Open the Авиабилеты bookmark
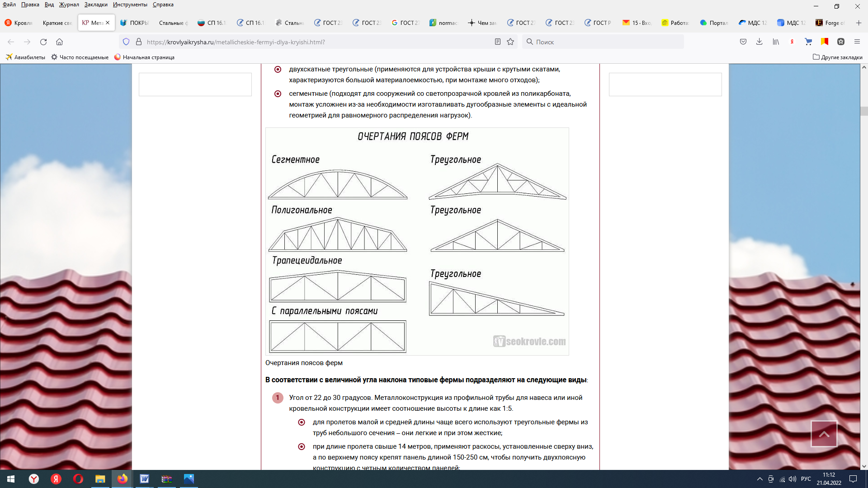Image resolution: width=868 pixels, height=488 pixels. 25,57
